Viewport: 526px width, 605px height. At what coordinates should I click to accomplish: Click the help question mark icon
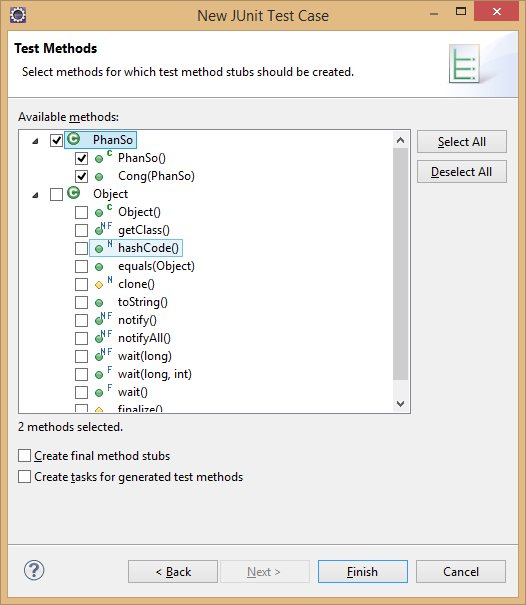(34, 570)
